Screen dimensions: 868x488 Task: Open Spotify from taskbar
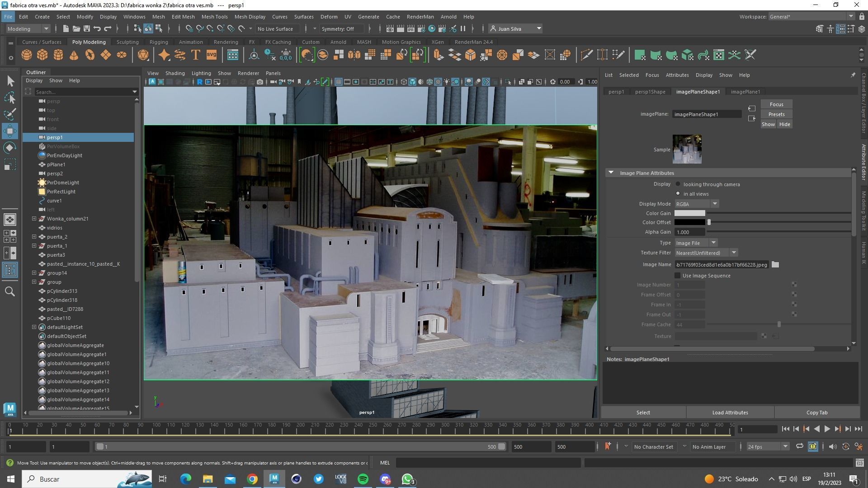(x=363, y=479)
